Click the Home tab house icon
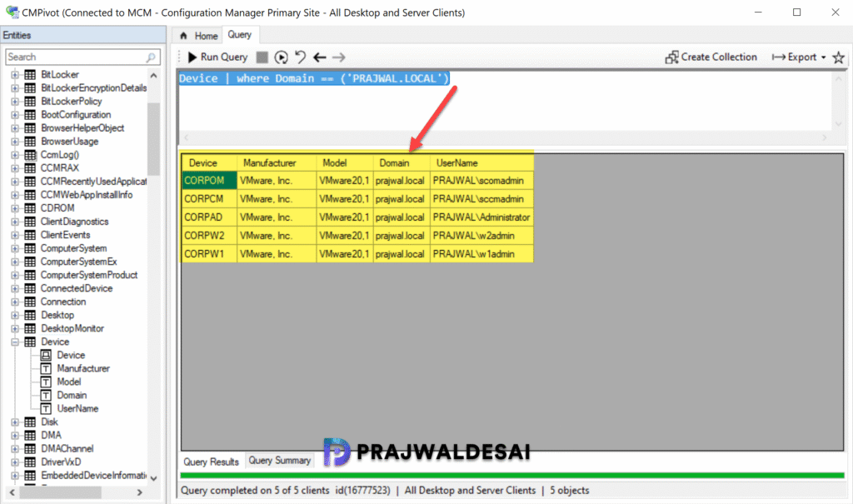The width and height of the screenshot is (853, 504). coord(183,36)
